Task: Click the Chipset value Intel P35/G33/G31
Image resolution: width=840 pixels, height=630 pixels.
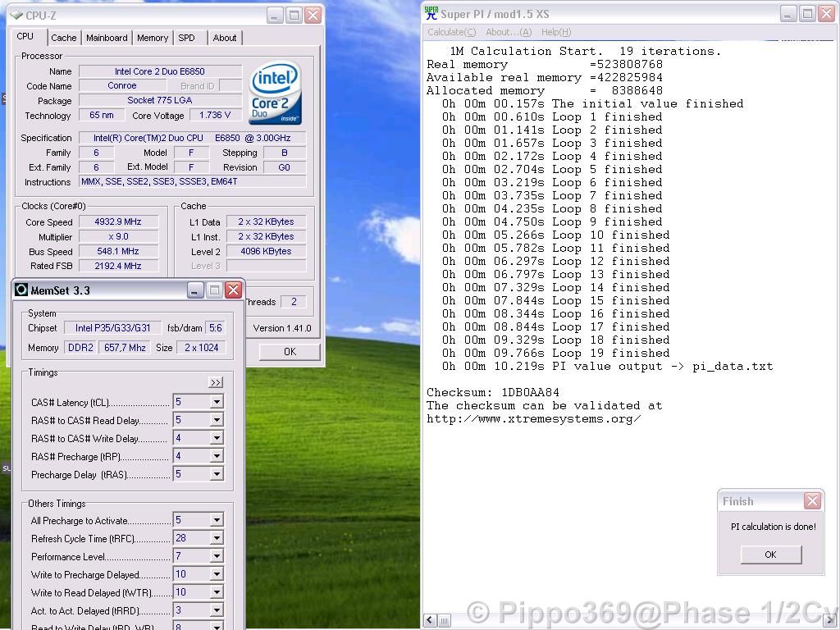Action: tap(113, 328)
